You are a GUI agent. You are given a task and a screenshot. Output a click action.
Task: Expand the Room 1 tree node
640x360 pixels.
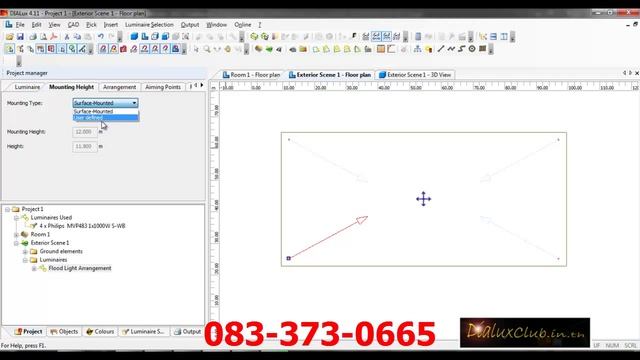click(x=16, y=235)
